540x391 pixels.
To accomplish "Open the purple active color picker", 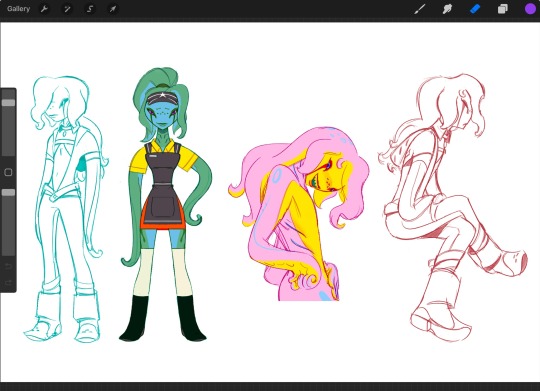I will 530,9.
